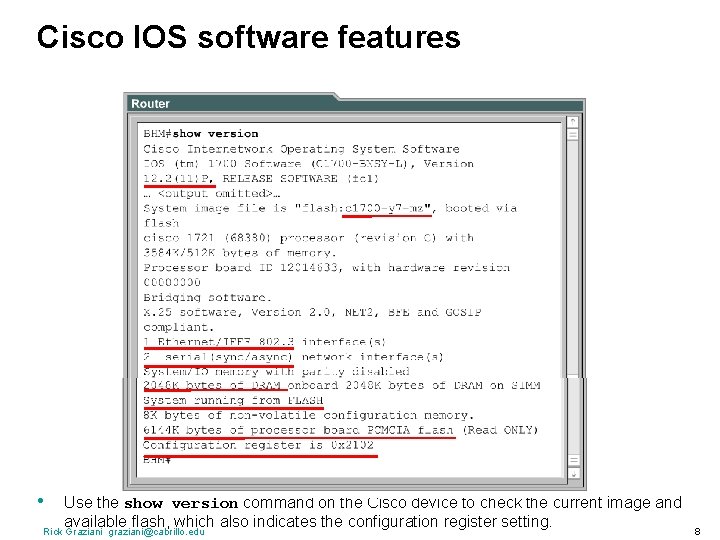Click the scroll-up arrow of the Router terminal
This screenshot has height=540, width=720.
coord(573,122)
